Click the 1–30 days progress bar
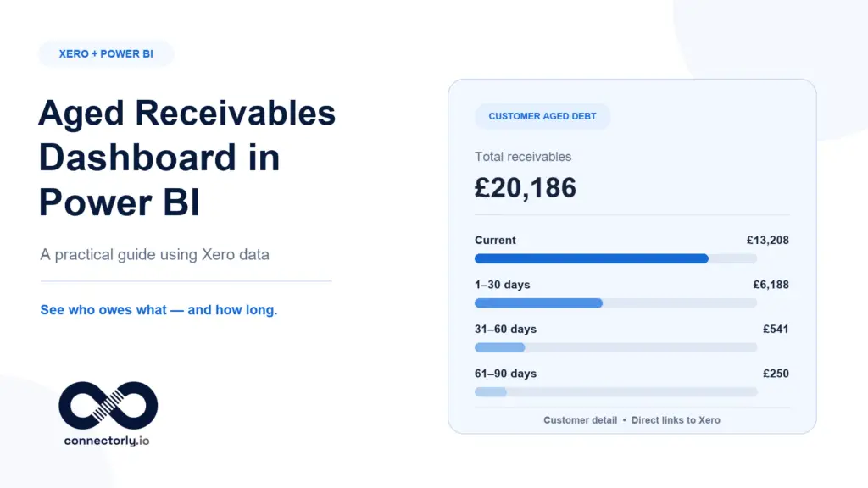 click(x=615, y=303)
